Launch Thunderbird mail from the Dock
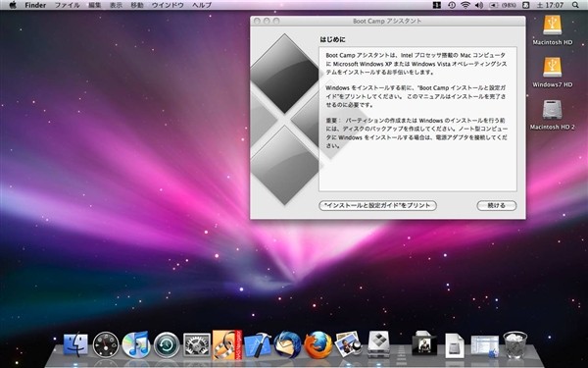Viewport: 588px width, 368px height. coord(287,344)
